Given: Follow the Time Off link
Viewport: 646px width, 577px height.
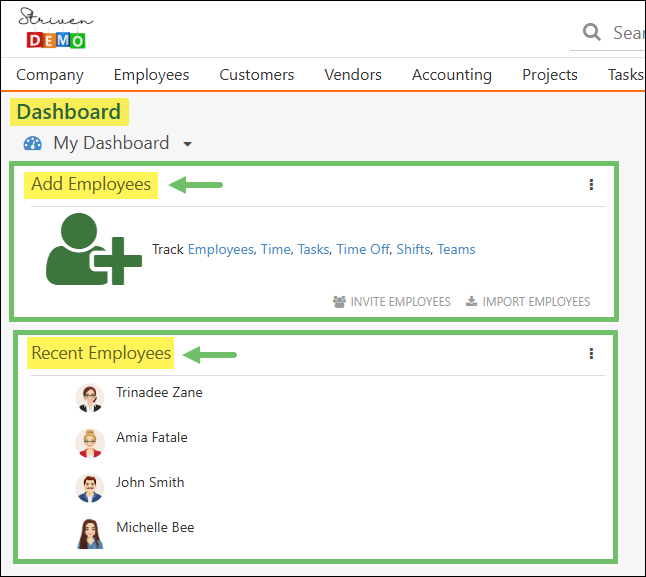Looking at the screenshot, I should [x=363, y=250].
